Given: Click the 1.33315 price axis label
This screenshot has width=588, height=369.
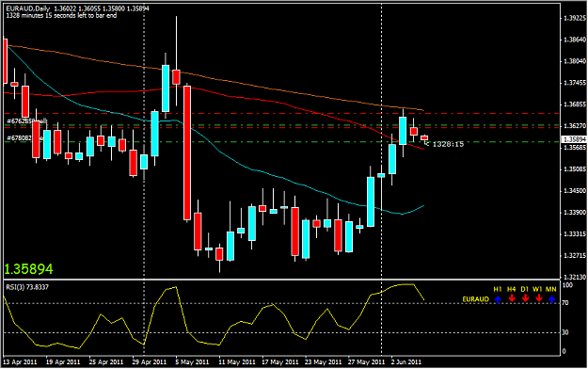Looking at the screenshot, I should point(575,234).
